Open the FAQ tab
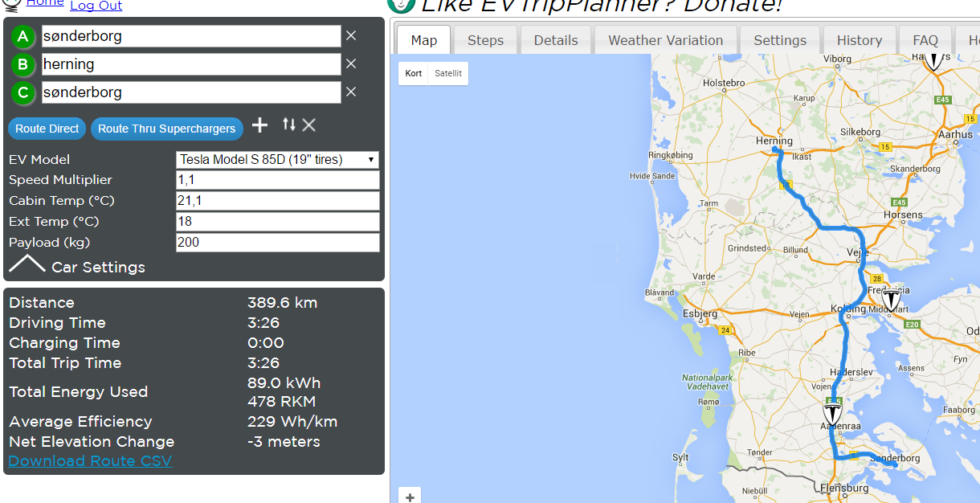The image size is (980, 503). pyautogui.click(x=925, y=40)
